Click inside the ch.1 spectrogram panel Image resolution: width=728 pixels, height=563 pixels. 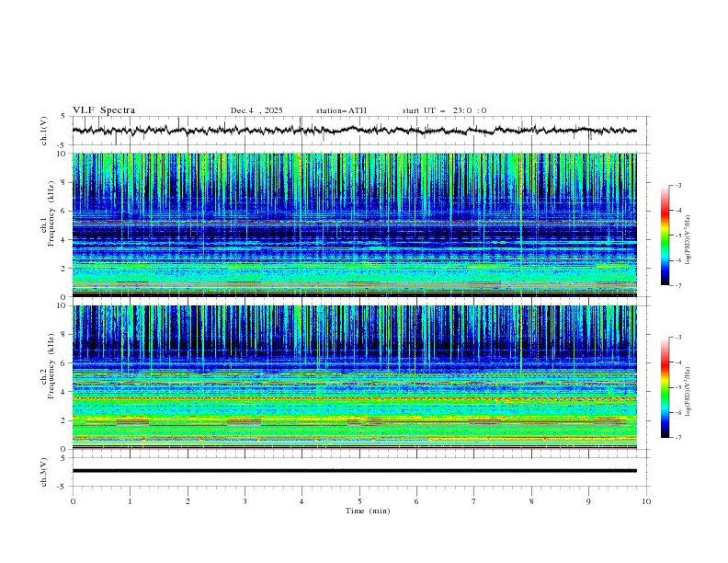354,224
